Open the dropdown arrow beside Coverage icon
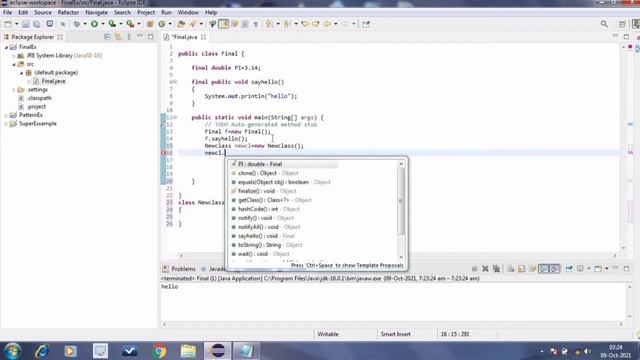This screenshot has height=360, width=640. coord(121,24)
